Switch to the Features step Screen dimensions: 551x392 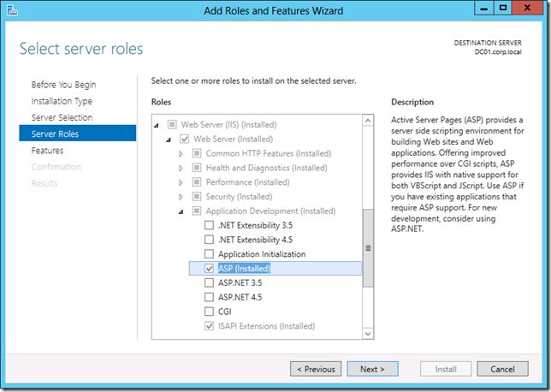(x=47, y=151)
